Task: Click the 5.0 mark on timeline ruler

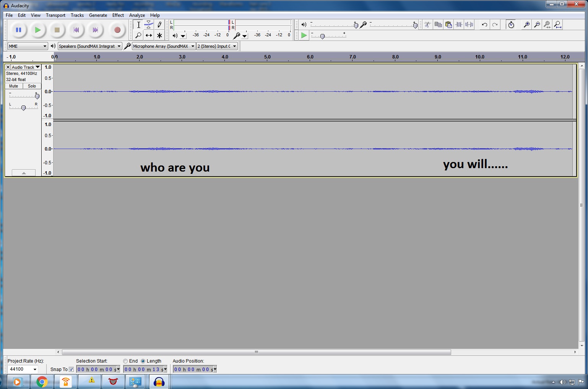Action: 267,57
